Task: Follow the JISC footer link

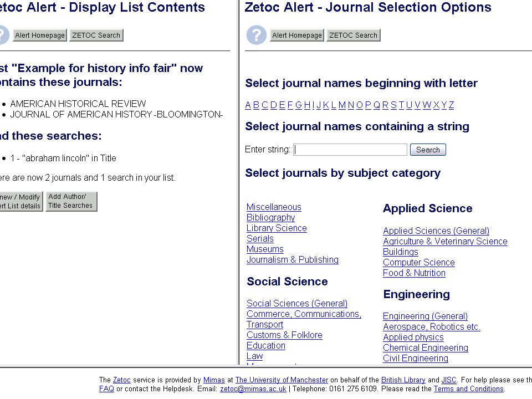Action: tap(449, 380)
